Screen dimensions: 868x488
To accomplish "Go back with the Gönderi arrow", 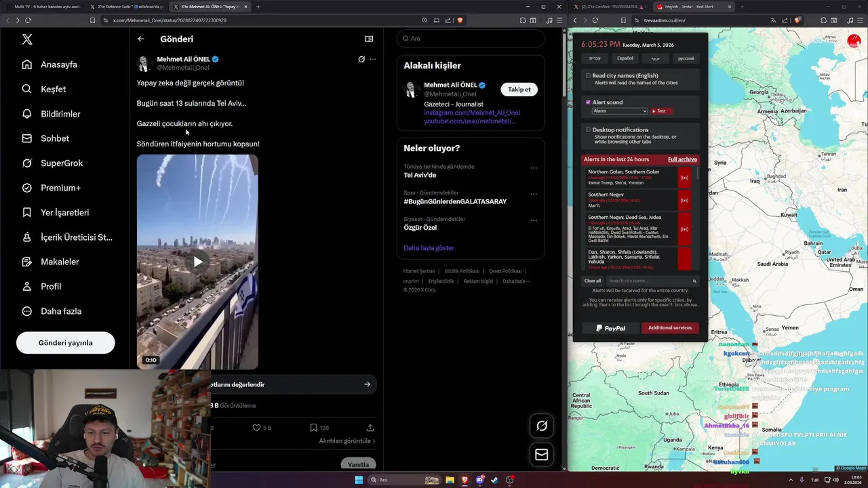I will (x=141, y=39).
